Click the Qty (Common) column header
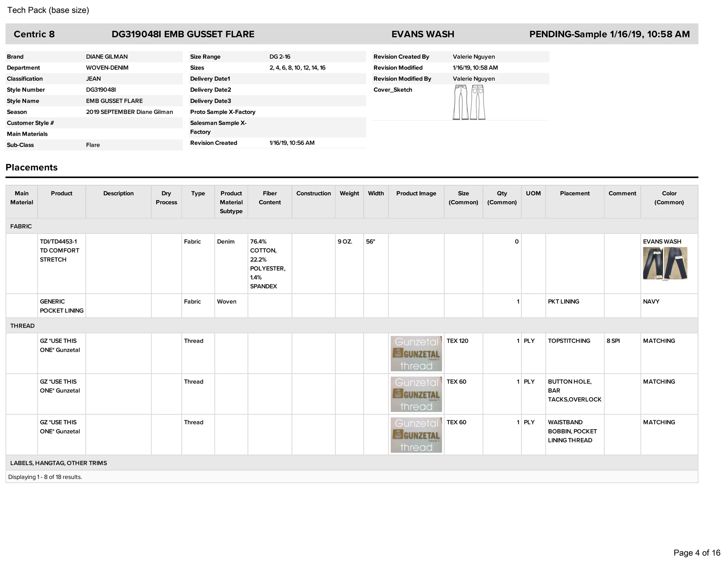The height and width of the screenshot is (563, 728). click(x=502, y=202)
